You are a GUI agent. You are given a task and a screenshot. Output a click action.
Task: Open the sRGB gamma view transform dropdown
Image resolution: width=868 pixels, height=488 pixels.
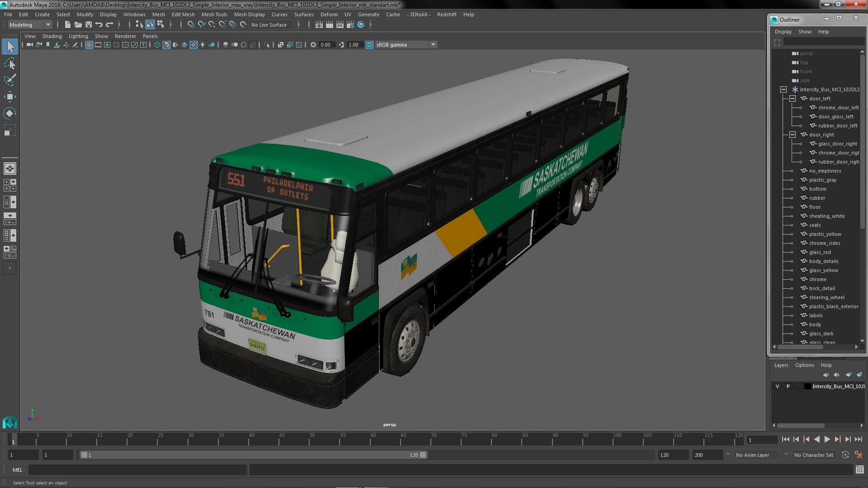coord(406,45)
